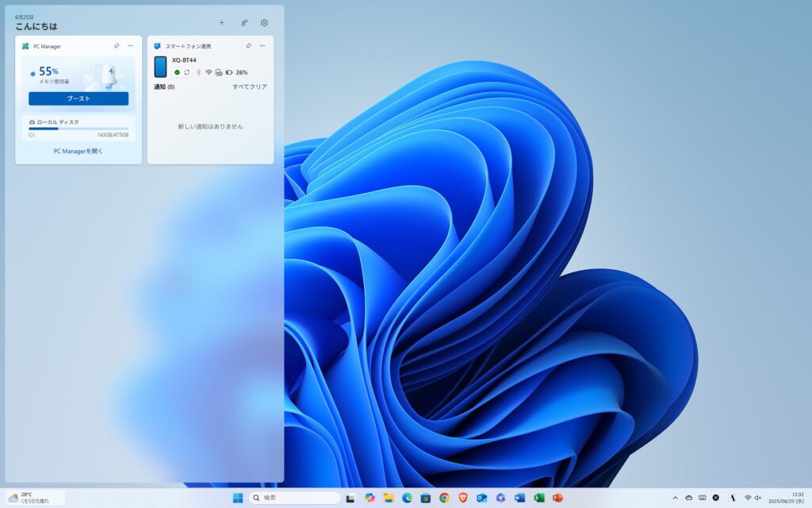Open Task View on the taskbar
The width and height of the screenshot is (812, 508).
350,498
